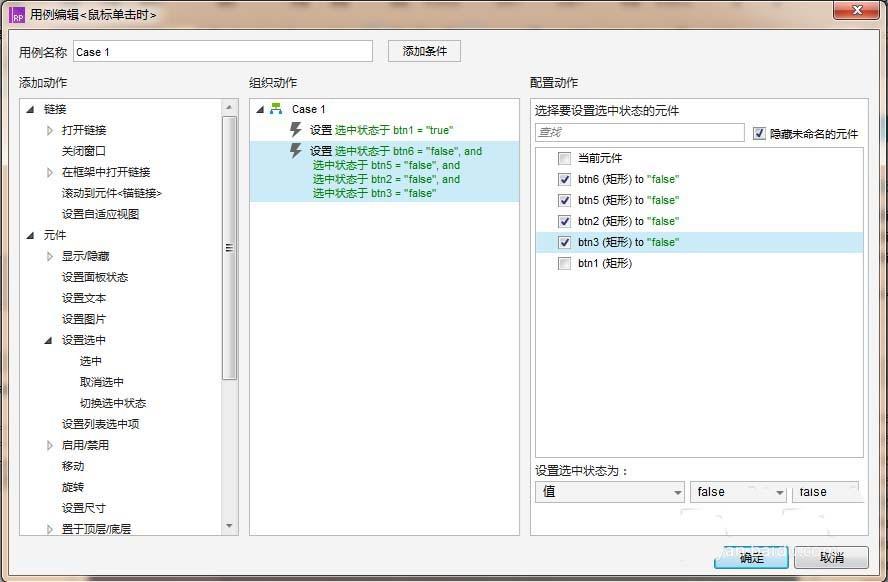Click lightning icon of btn1 action
888x582 pixels.
pos(296,130)
